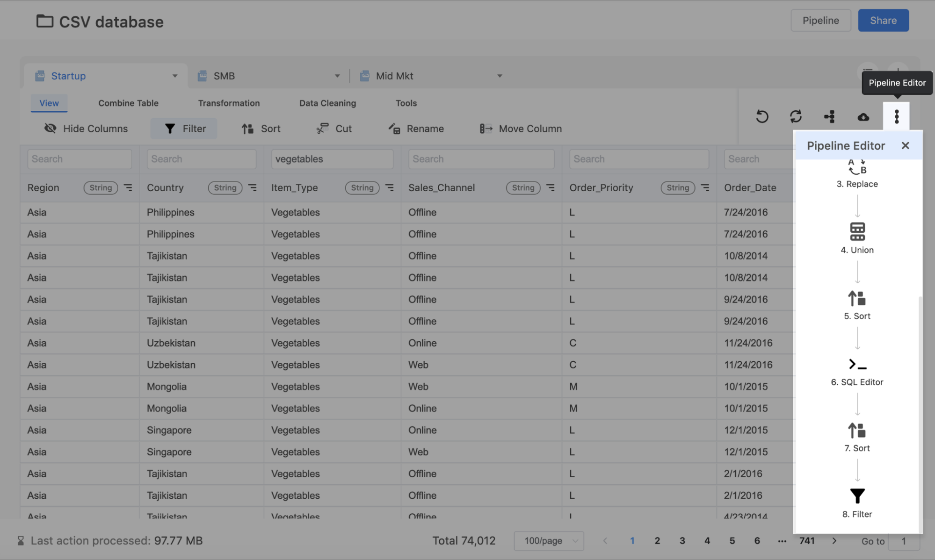Screen dimensions: 935x560
Task: Click the cloud upload icon
Action: (863, 116)
